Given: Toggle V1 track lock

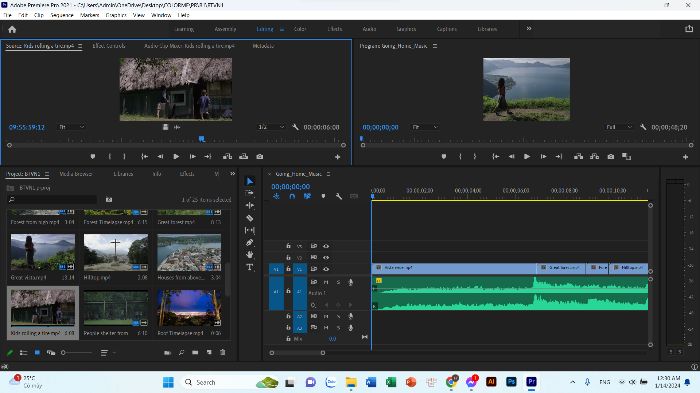Looking at the screenshot, I should [288, 269].
